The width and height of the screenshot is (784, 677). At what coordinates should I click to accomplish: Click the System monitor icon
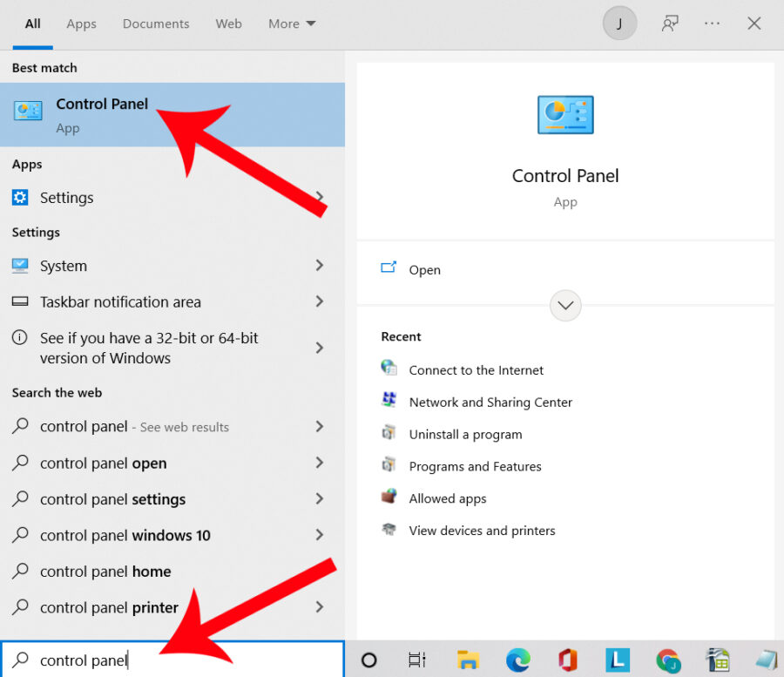[x=20, y=266]
